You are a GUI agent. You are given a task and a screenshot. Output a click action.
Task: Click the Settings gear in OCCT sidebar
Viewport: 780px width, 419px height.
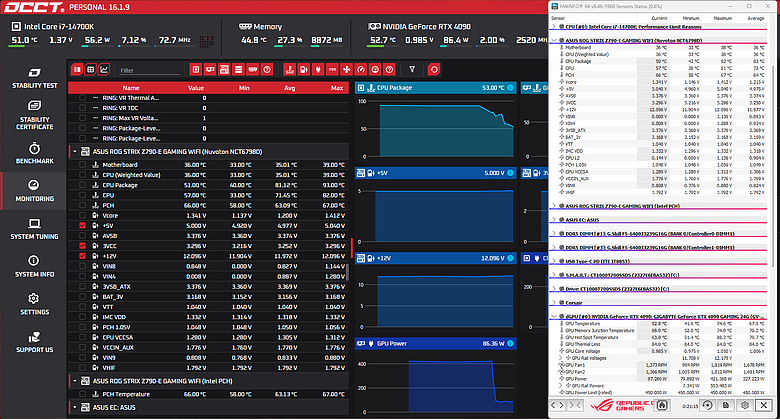point(33,299)
